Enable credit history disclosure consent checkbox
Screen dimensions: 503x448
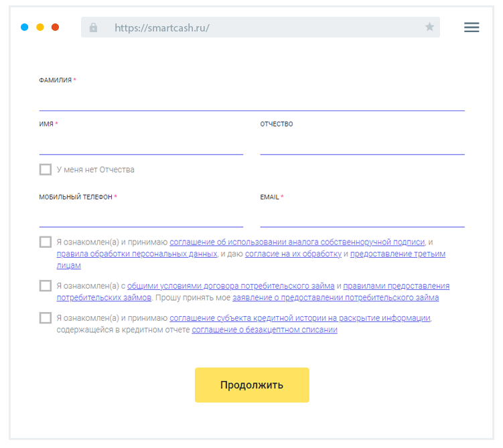click(46, 318)
